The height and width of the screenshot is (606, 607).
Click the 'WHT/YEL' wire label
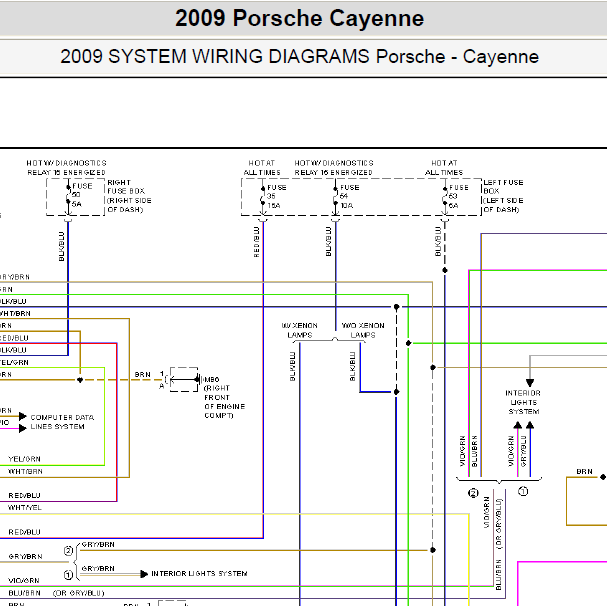pyautogui.click(x=25, y=508)
